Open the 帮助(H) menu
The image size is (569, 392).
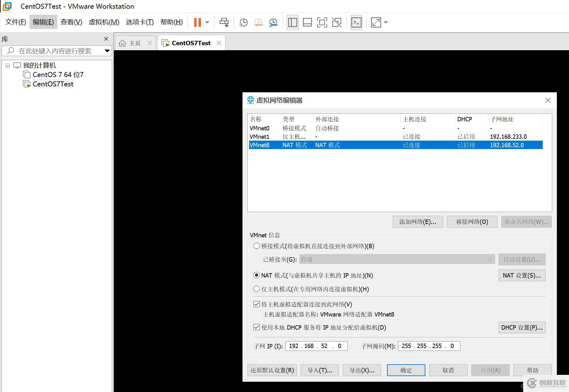point(172,22)
